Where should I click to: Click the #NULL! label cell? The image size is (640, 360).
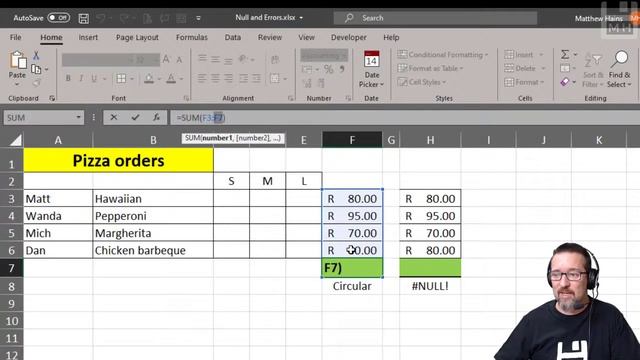(430, 286)
